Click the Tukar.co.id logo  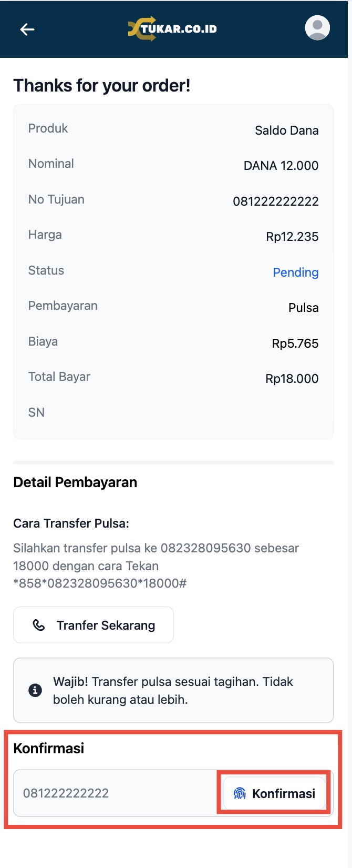point(172,29)
